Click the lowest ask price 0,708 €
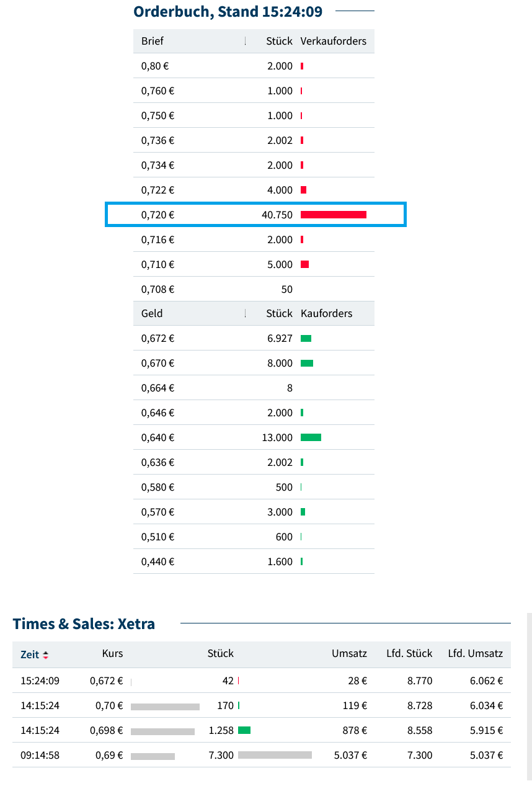532x804 pixels. [157, 289]
